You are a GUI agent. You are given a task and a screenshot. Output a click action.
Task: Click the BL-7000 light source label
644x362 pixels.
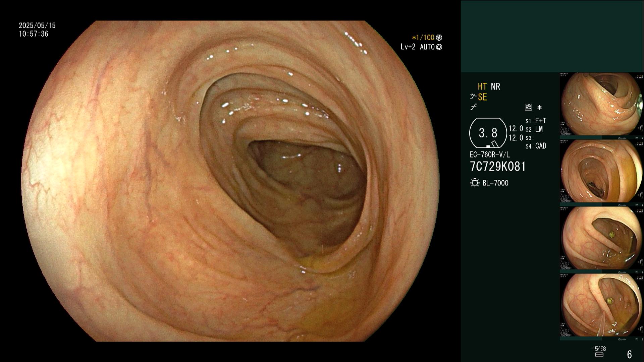495,183
